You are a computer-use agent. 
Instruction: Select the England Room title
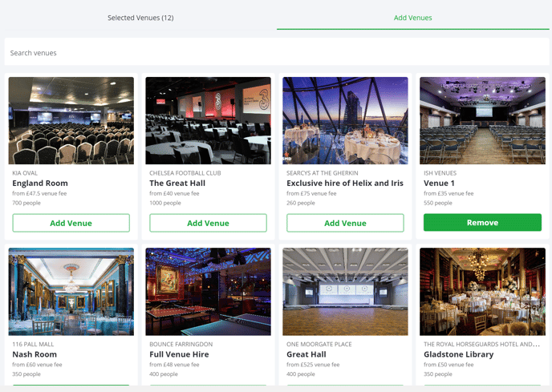40,183
